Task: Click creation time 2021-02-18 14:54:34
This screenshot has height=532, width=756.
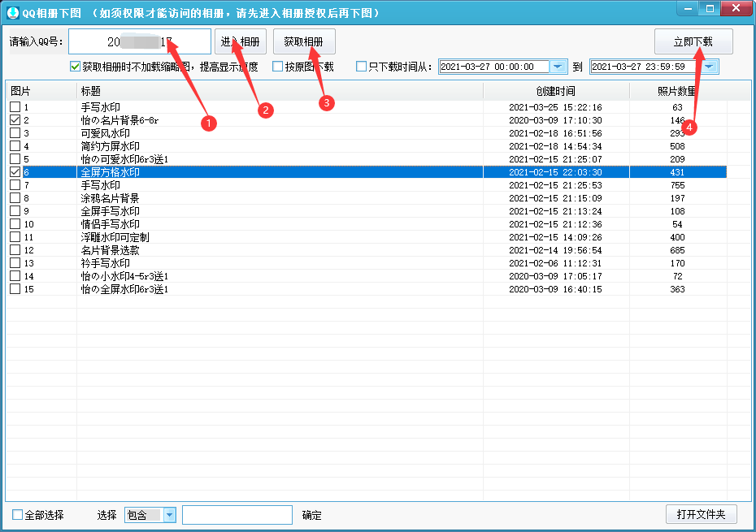Action: pos(555,146)
